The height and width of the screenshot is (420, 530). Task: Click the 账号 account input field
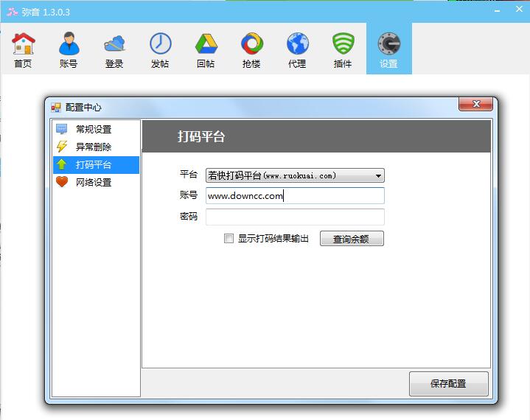295,196
